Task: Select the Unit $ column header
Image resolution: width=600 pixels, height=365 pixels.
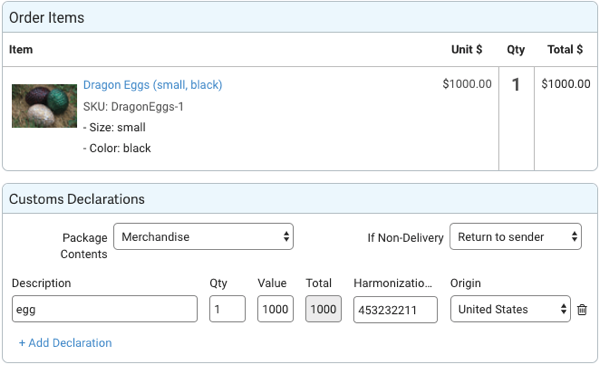Action: click(466, 49)
